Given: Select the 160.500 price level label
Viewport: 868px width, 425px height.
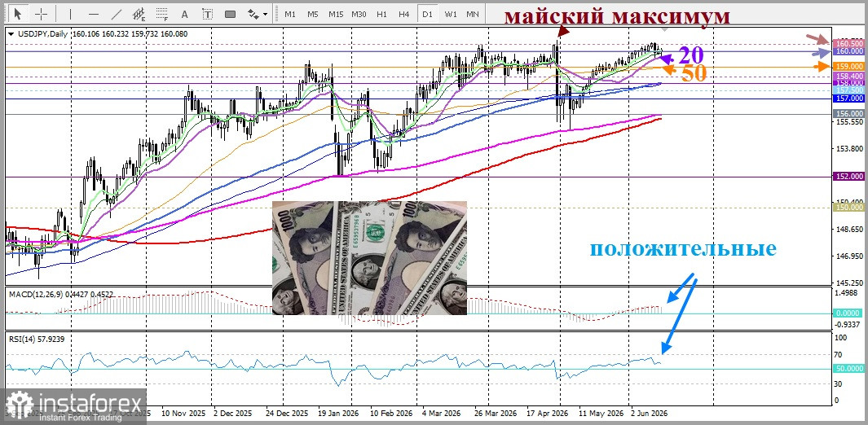Looking at the screenshot, I should (x=849, y=43).
